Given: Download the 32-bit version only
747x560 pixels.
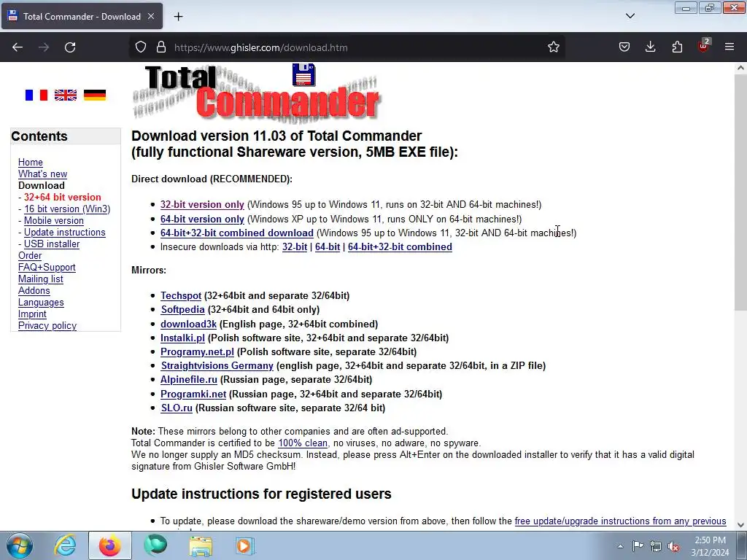Looking at the screenshot, I should pos(202,205).
